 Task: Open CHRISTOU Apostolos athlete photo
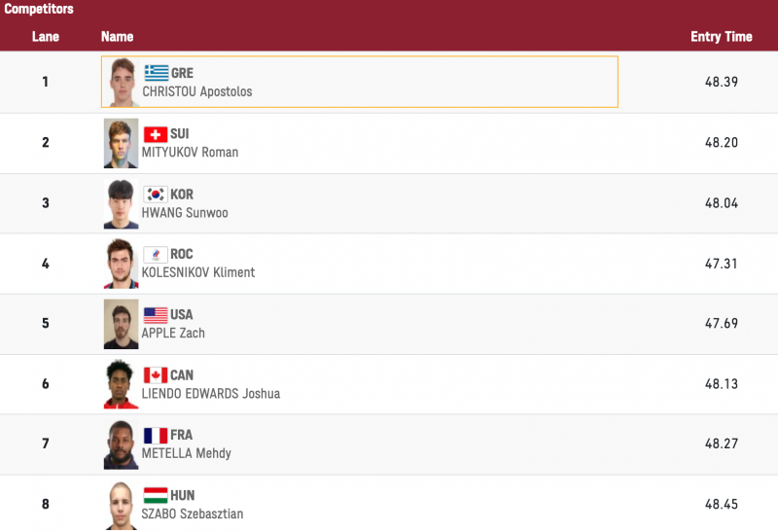coord(122,82)
